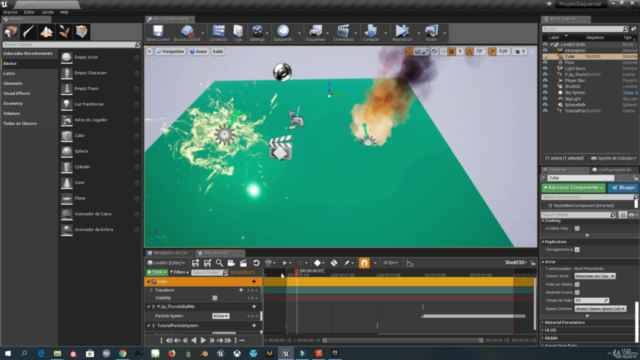Toggle the Sequencer snapping magnet icon

(364, 263)
